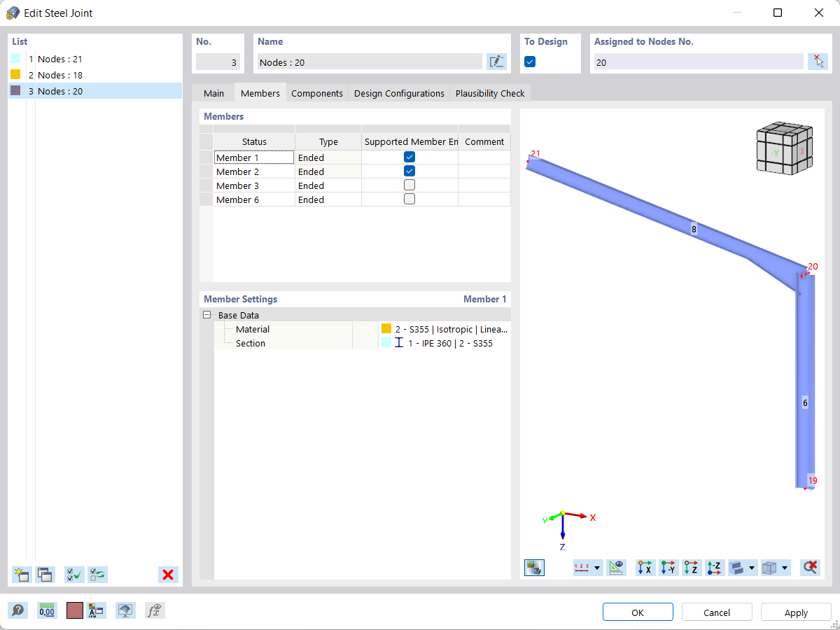Click the No. field showing 3
840x630 pixels.
coord(218,62)
